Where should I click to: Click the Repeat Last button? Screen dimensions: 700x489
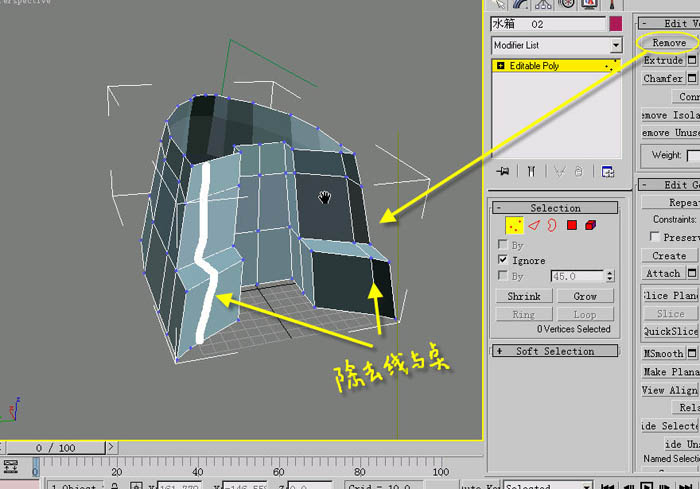click(671, 202)
